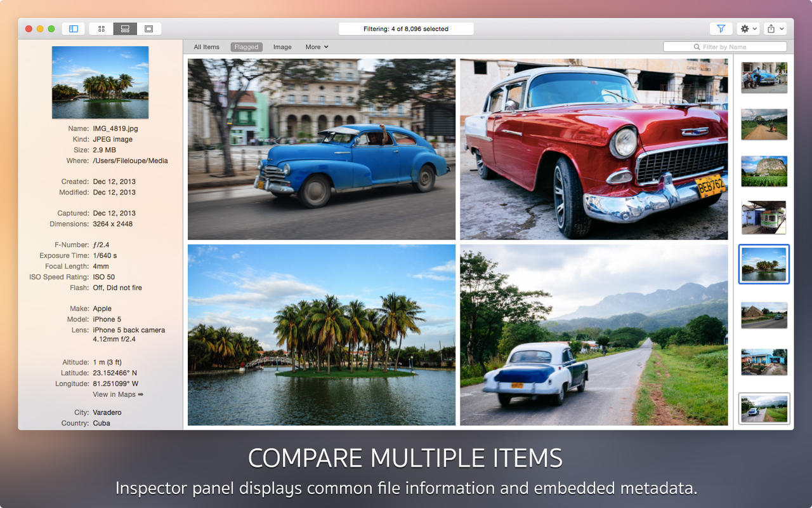Click the Flash value Off, Did not fire

(117, 288)
